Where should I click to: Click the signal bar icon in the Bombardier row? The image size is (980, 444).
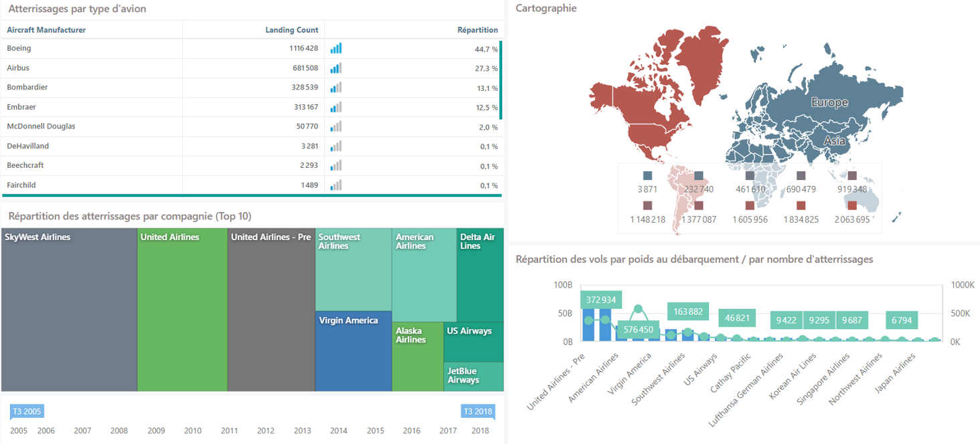336,87
